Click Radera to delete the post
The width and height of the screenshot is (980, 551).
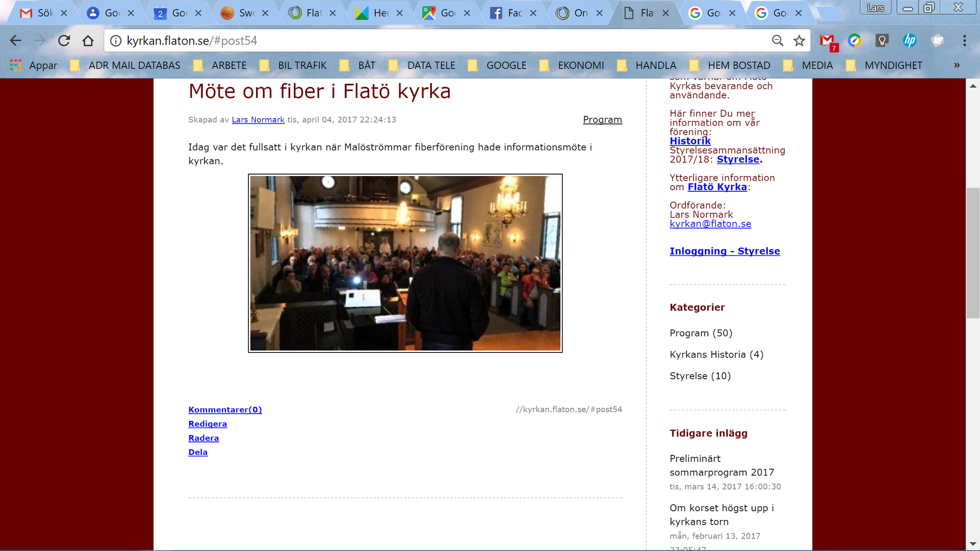pyautogui.click(x=203, y=438)
